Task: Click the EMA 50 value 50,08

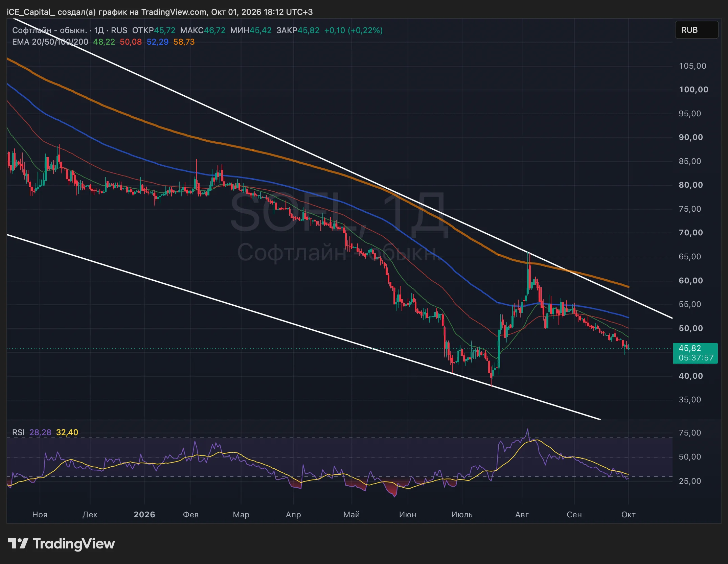Action: (131, 42)
